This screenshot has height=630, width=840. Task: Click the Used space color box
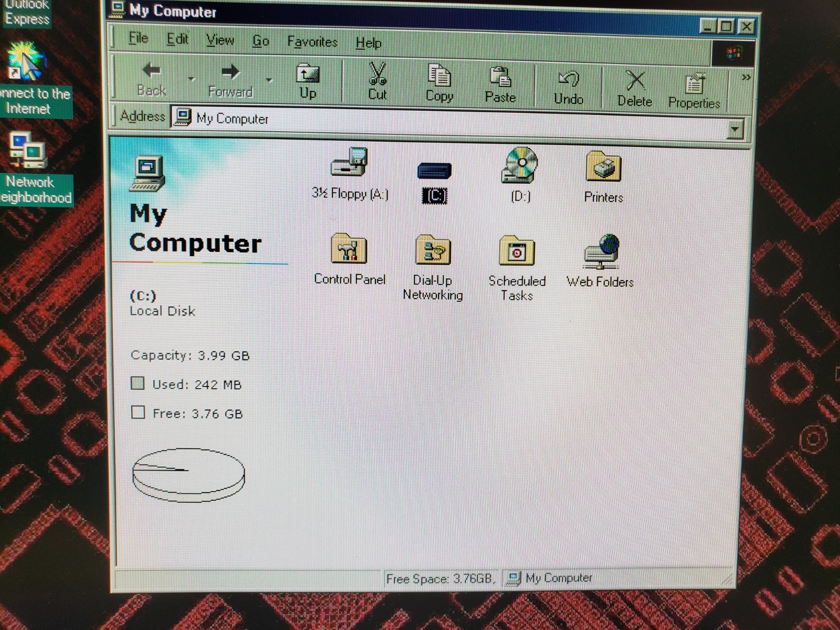(x=138, y=383)
